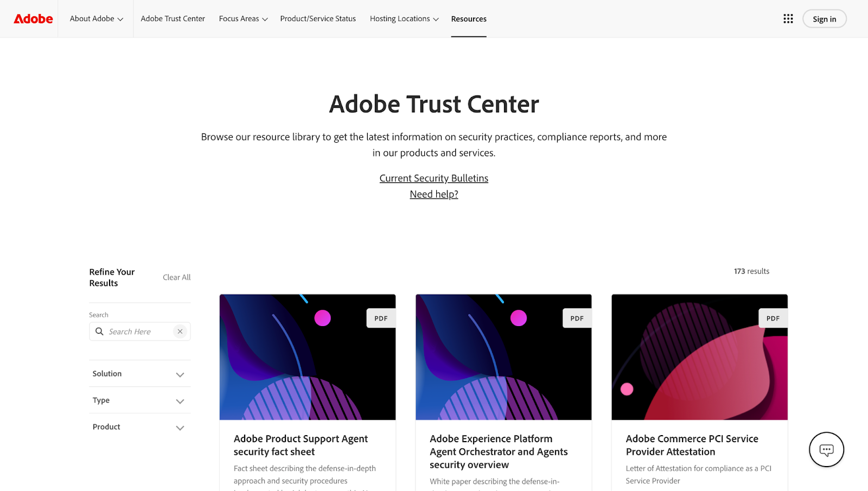
Task: Expand the Focus Areas menu
Action: (x=244, y=19)
